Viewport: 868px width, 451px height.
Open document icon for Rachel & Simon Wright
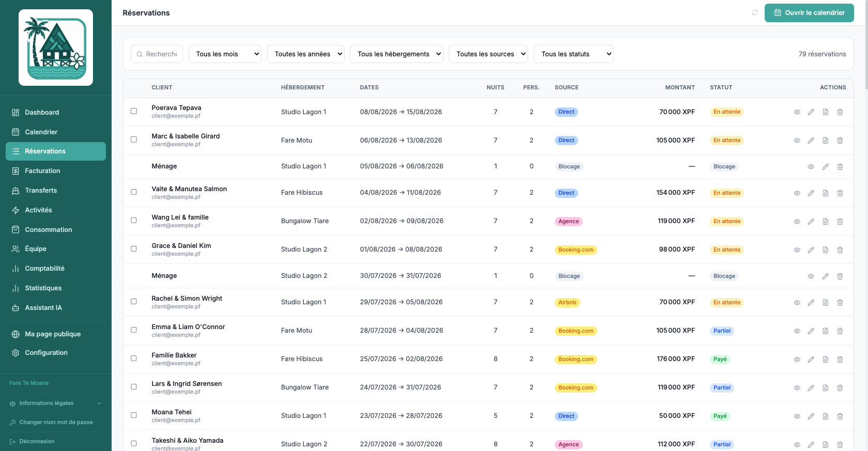point(826,303)
